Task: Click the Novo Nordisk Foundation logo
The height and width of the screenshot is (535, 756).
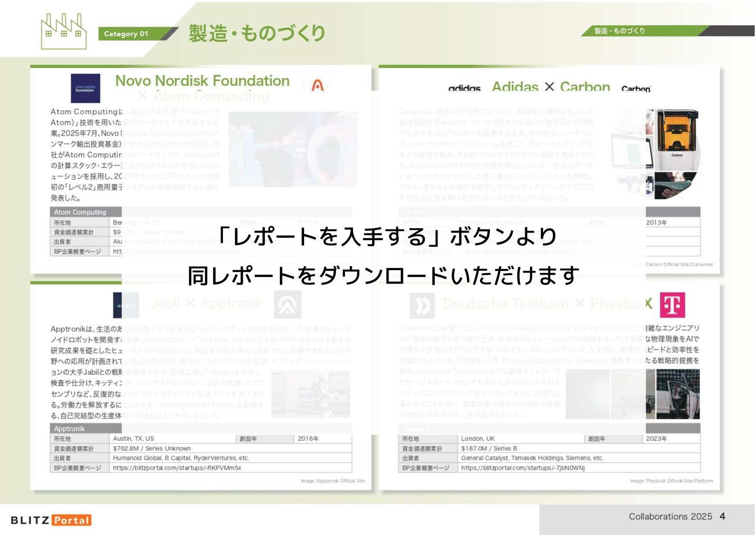Action: (85, 88)
